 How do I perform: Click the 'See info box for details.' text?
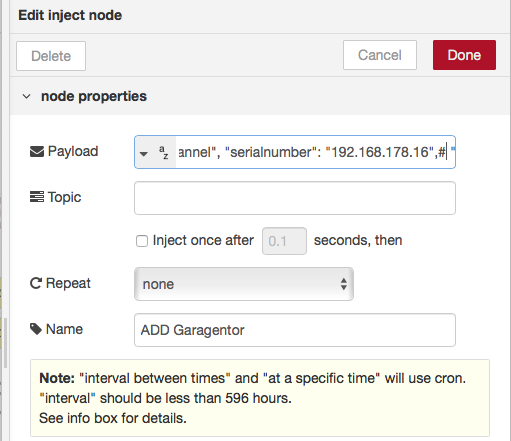point(113,418)
